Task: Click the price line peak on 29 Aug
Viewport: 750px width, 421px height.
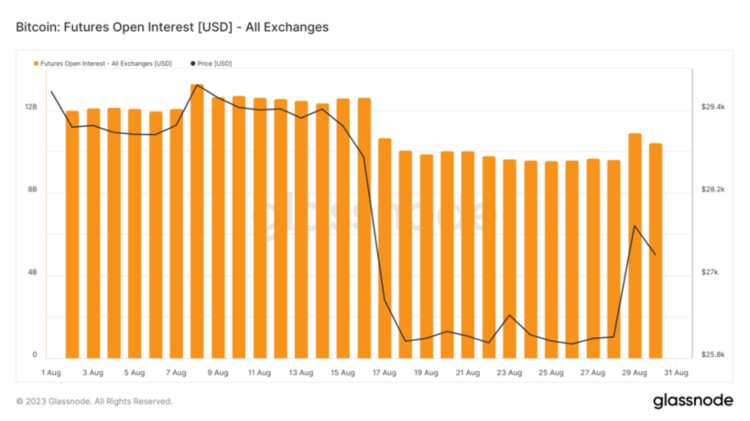Action: coord(635,226)
